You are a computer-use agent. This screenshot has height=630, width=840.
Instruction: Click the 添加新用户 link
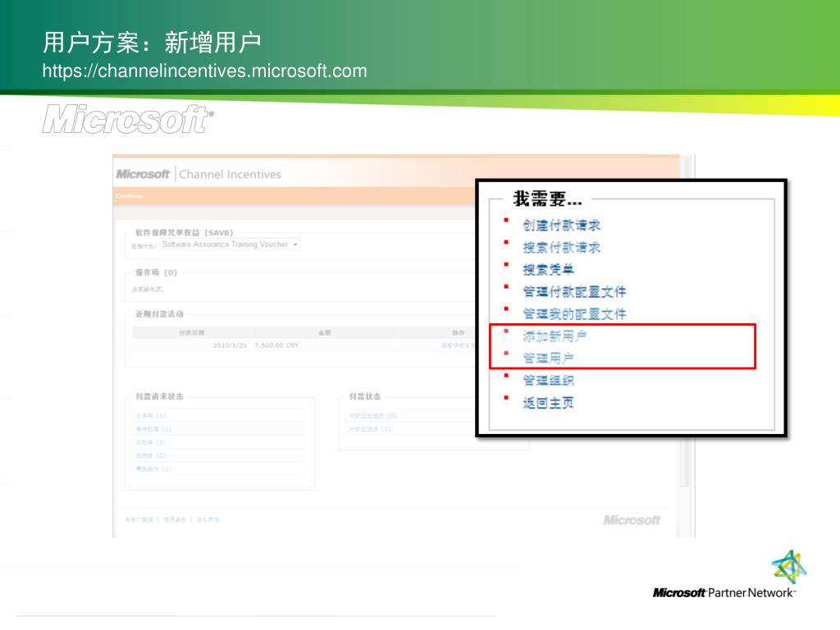[x=555, y=336]
